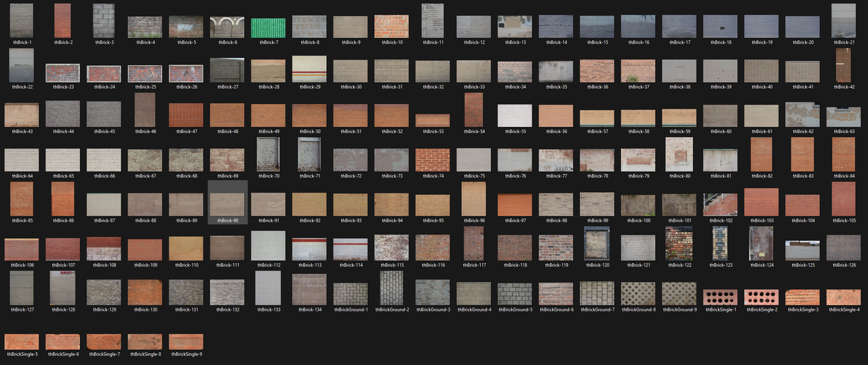Click the file name thBrick-126
This screenshot has width=868, height=365.
(844, 265)
